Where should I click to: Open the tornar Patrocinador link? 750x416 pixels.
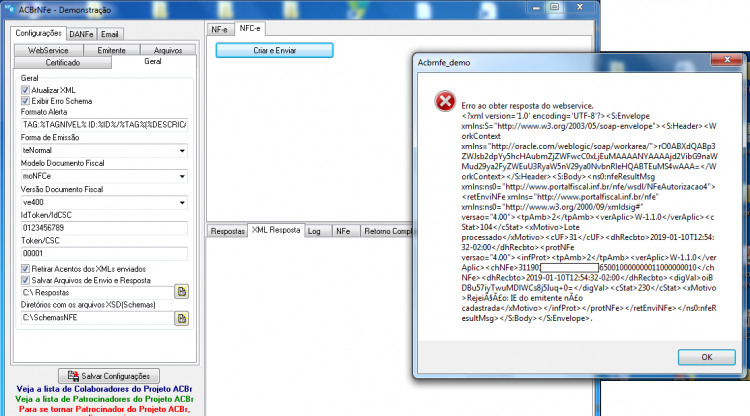[x=104, y=409]
